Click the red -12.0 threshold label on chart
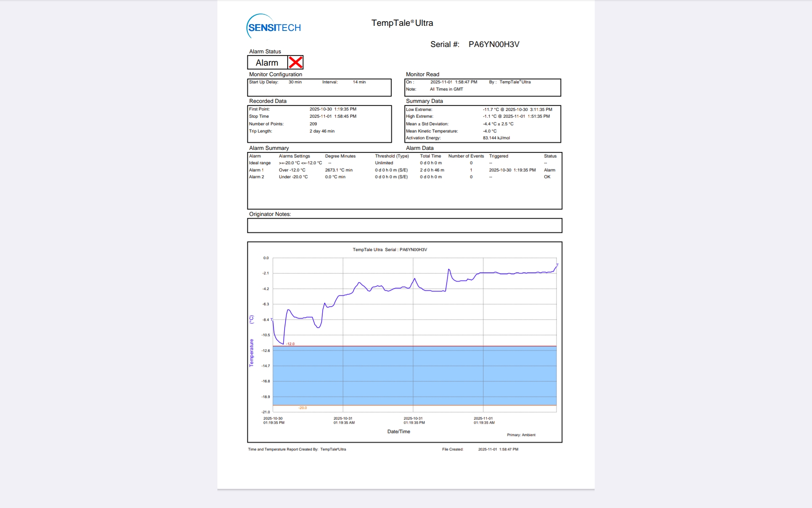The width and height of the screenshot is (812, 508). click(x=290, y=344)
